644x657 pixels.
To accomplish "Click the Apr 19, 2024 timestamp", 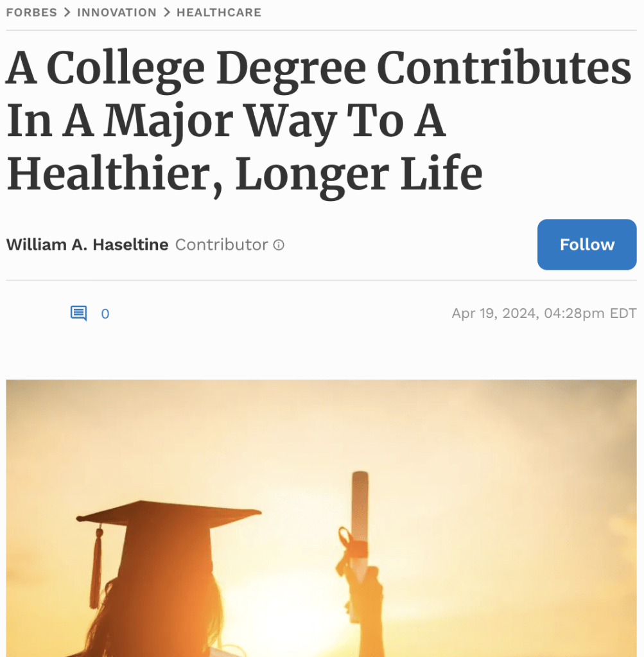I will [x=544, y=313].
